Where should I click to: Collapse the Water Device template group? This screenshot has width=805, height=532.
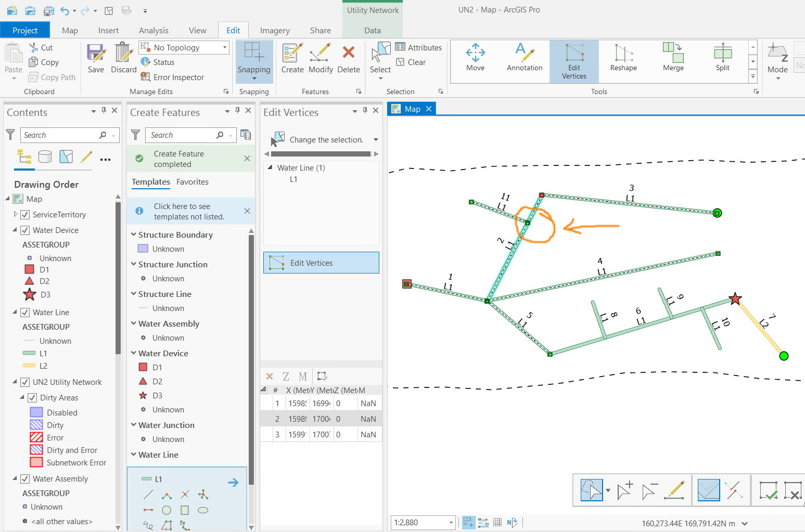(134, 353)
